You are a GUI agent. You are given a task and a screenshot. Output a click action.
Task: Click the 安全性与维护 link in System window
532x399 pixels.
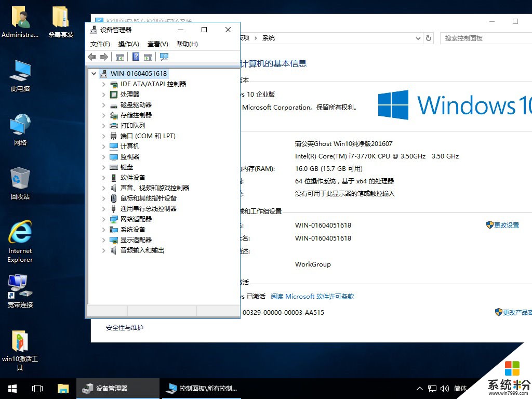click(x=125, y=328)
